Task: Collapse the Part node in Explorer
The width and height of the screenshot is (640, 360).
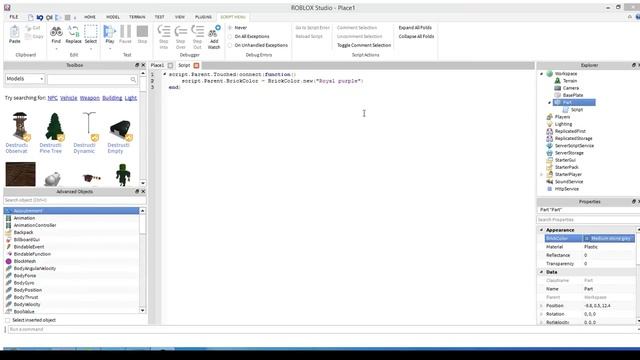Action: click(x=549, y=102)
